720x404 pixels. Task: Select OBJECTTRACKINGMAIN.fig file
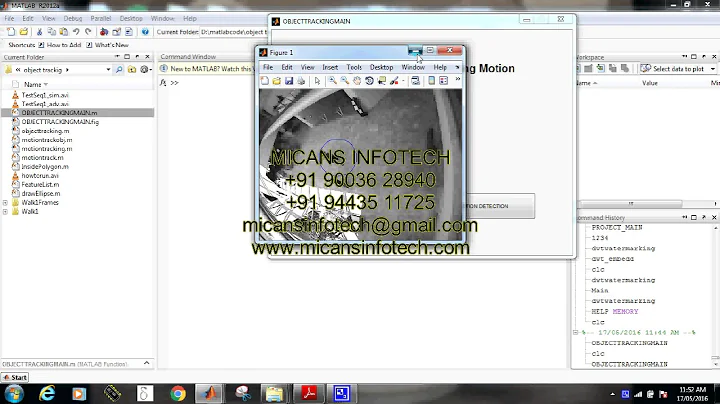pyautogui.click(x=60, y=122)
